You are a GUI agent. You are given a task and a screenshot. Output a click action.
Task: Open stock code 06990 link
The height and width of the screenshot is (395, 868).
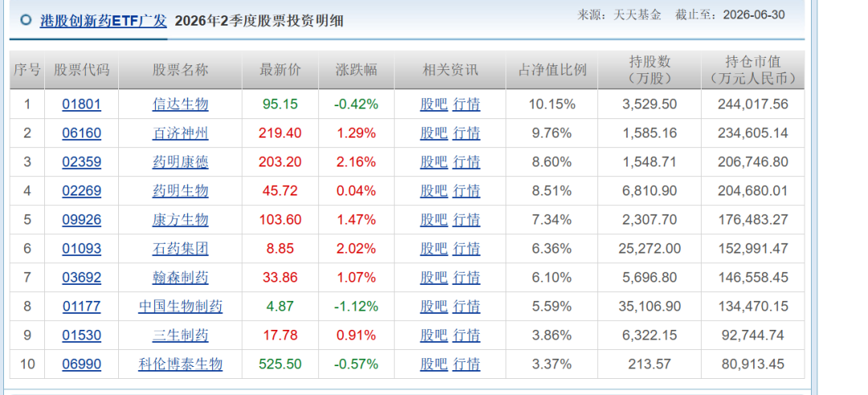81,364
